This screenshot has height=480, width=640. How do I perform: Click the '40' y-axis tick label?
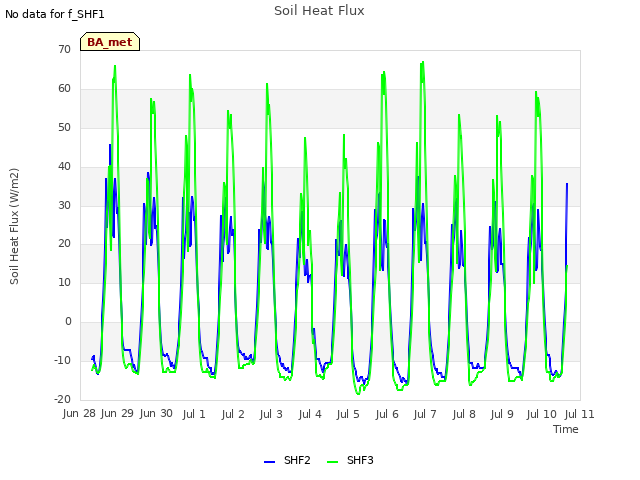[x=64, y=167]
